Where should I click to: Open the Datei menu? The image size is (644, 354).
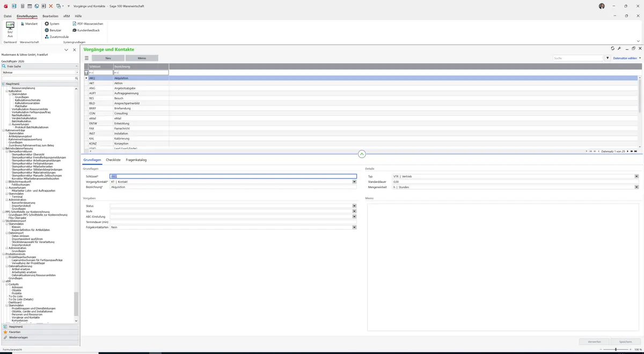(x=8, y=16)
